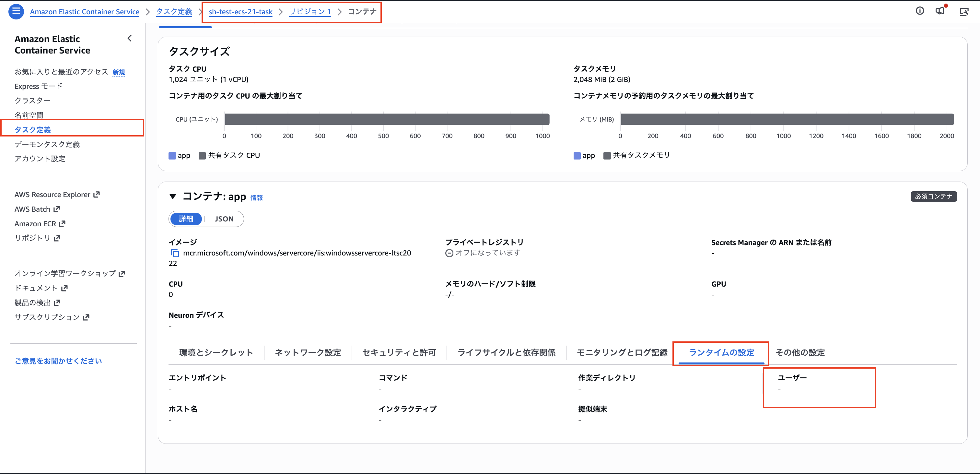Click the 2,048 MiB (2 GiB) value
Image resolution: width=980 pixels, height=474 pixels.
[x=602, y=79]
